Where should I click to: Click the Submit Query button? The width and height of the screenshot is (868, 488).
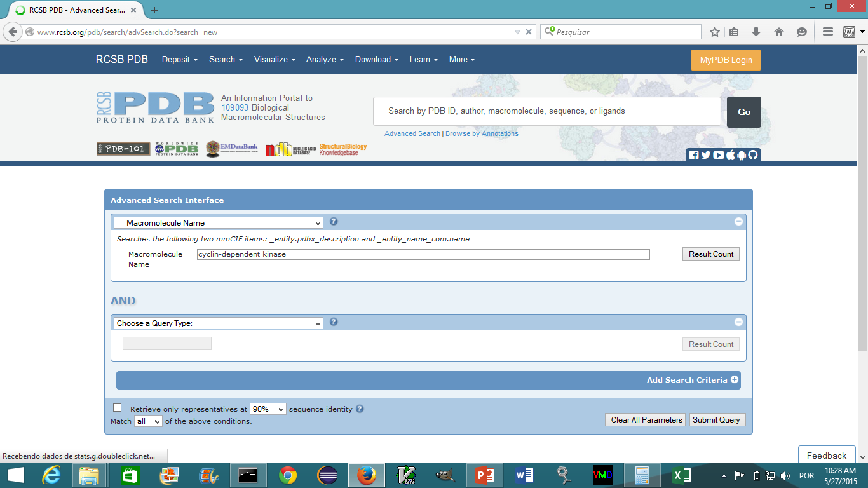click(x=716, y=420)
